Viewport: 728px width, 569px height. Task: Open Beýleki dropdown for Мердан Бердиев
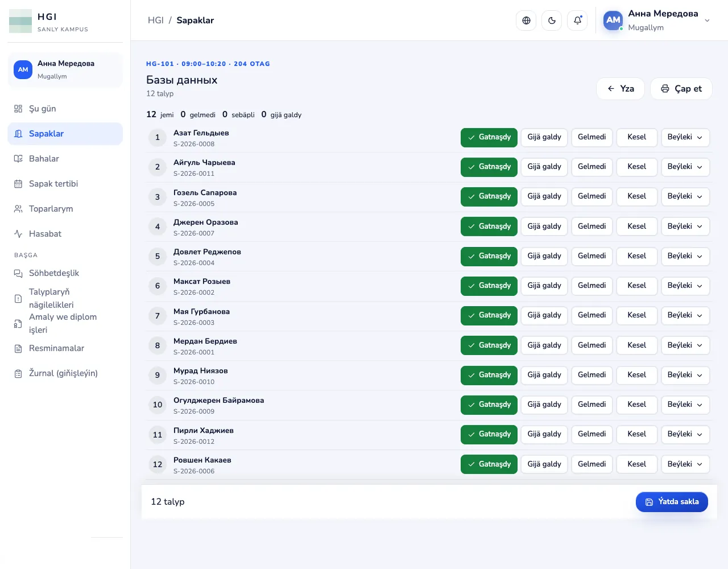click(x=685, y=345)
